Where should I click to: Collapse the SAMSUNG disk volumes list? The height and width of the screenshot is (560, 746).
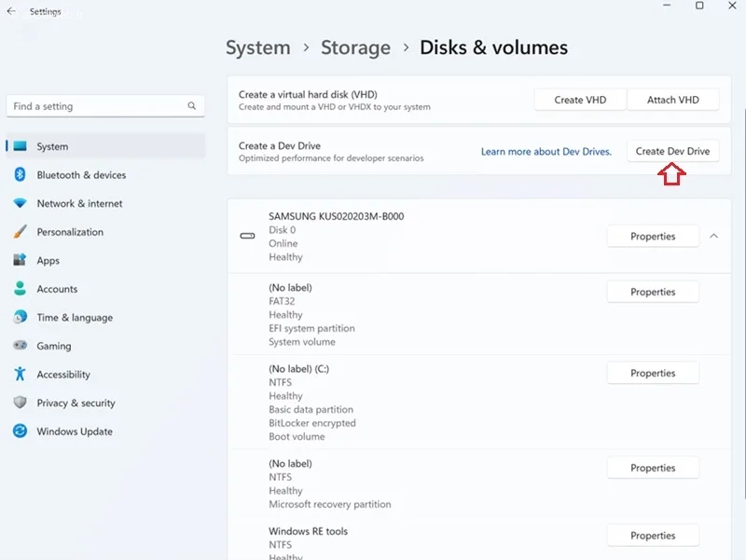point(713,236)
